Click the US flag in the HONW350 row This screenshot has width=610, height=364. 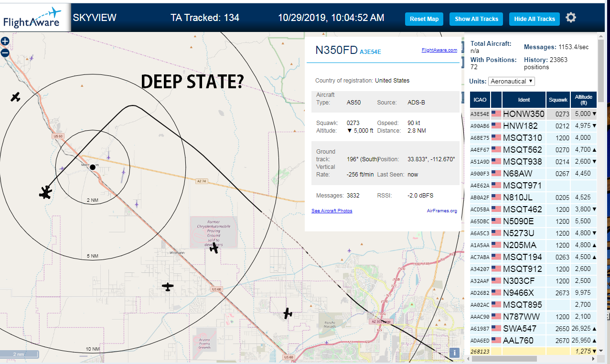pyautogui.click(x=496, y=114)
